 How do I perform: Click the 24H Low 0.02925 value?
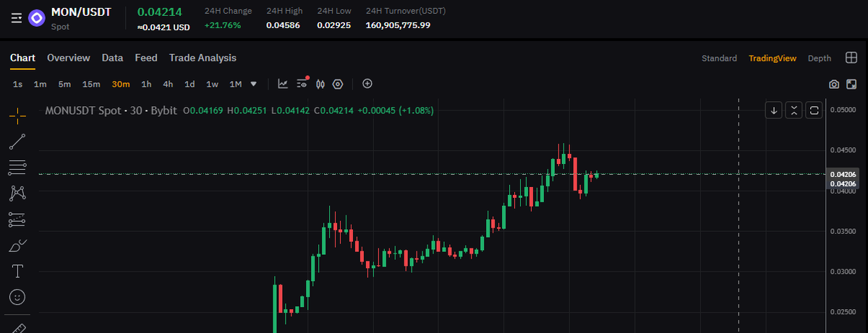pyautogui.click(x=333, y=25)
